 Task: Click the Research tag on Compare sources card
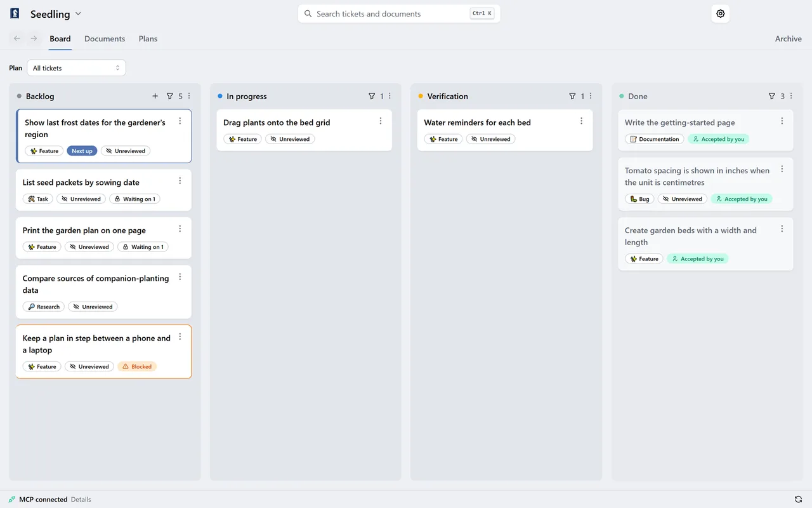[44, 307]
